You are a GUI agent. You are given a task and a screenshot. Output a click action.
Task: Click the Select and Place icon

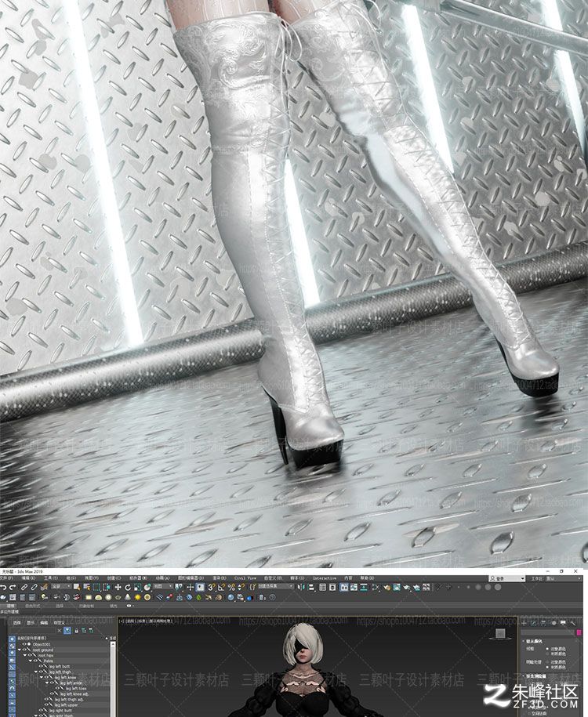click(148, 587)
